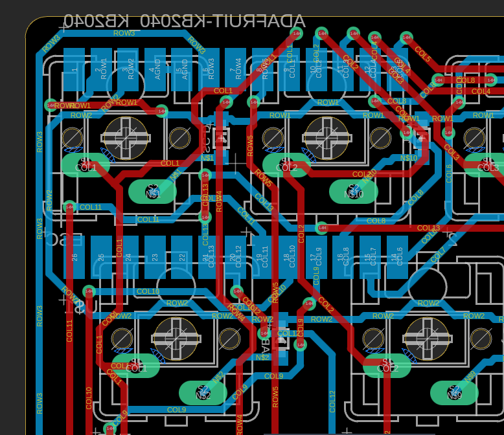The height and width of the screenshot is (435, 504).
Task: Click pad 25 in the lower header row
Action: (101, 257)
